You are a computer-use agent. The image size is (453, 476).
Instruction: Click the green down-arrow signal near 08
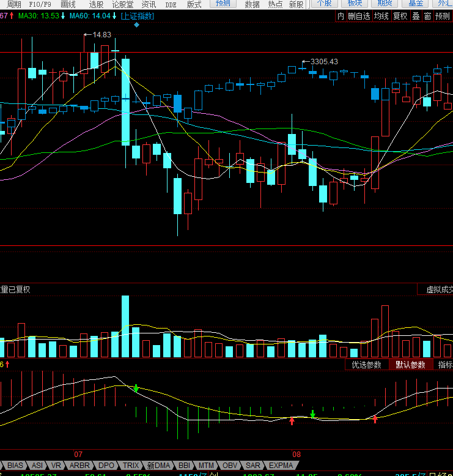click(x=312, y=414)
